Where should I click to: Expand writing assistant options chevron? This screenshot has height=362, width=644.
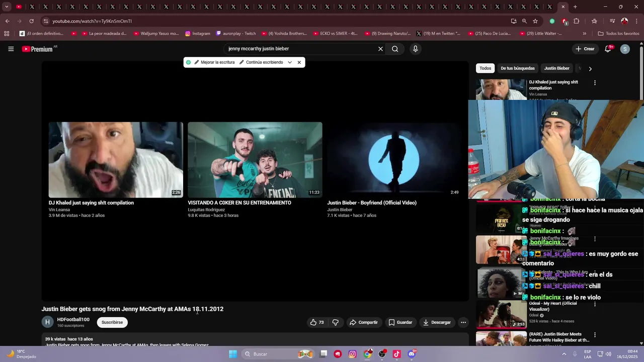290,62
